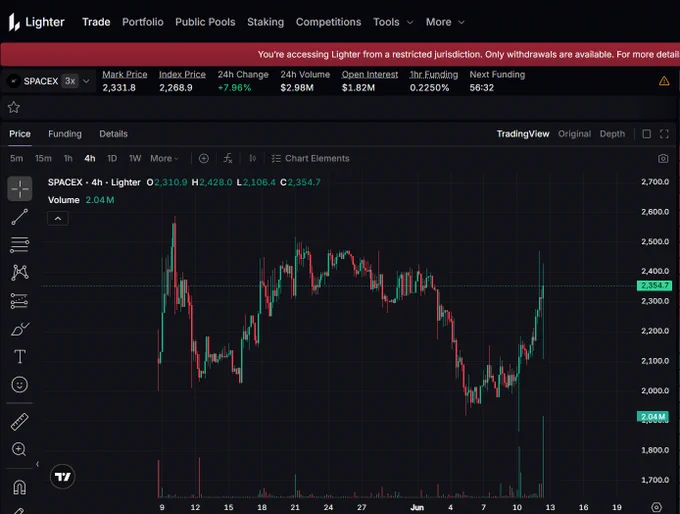The image size is (680, 514).
Task: Open Competitions page
Action: point(328,22)
